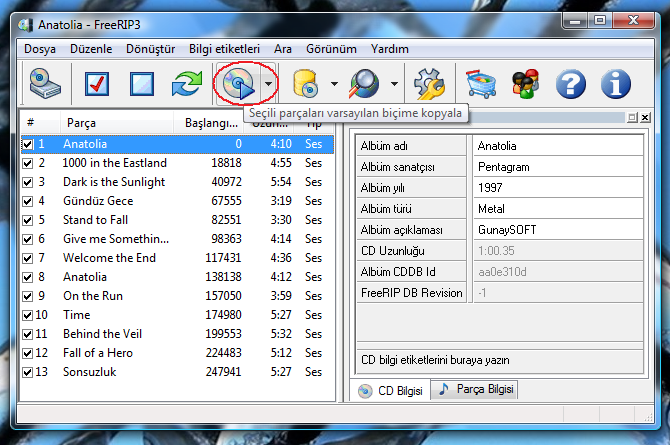Click the globe magnifier search icon
Image resolution: width=670 pixels, height=445 pixels.
coord(364,84)
